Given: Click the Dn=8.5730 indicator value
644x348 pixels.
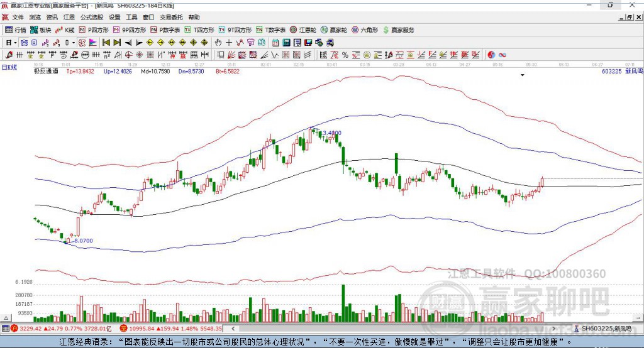Looking at the screenshot, I should pyautogui.click(x=191, y=71).
